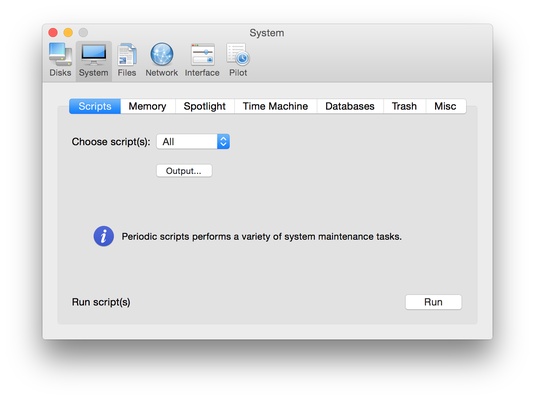The height and width of the screenshot is (400, 535).
Task: Open the Files toolbar pane
Action: (127, 60)
